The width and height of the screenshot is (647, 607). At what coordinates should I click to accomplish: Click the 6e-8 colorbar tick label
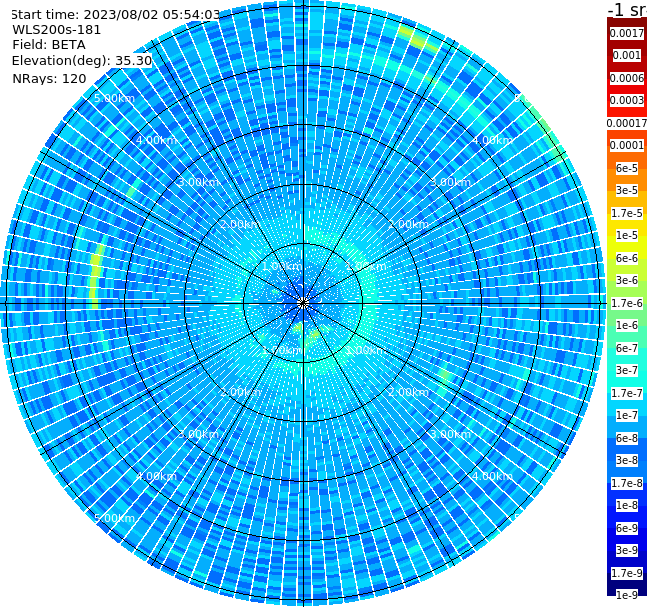point(627,438)
